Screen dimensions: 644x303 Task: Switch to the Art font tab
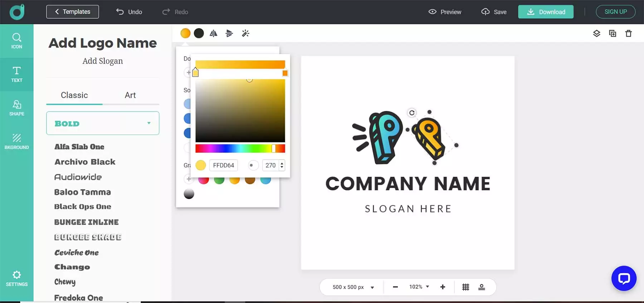pyautogui.click(x=130, y=95)
